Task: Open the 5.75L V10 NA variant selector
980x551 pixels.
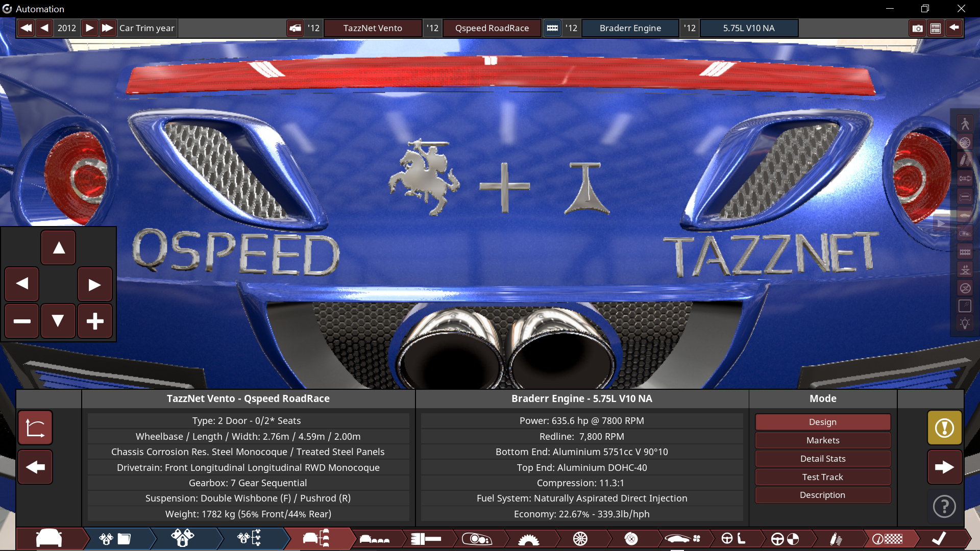Action: [x=749, y=28]
